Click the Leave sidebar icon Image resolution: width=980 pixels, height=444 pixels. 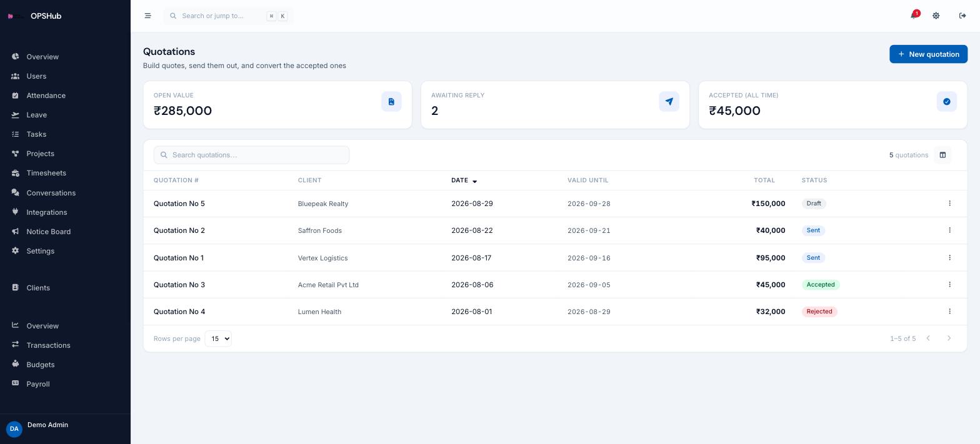[15, 114]
